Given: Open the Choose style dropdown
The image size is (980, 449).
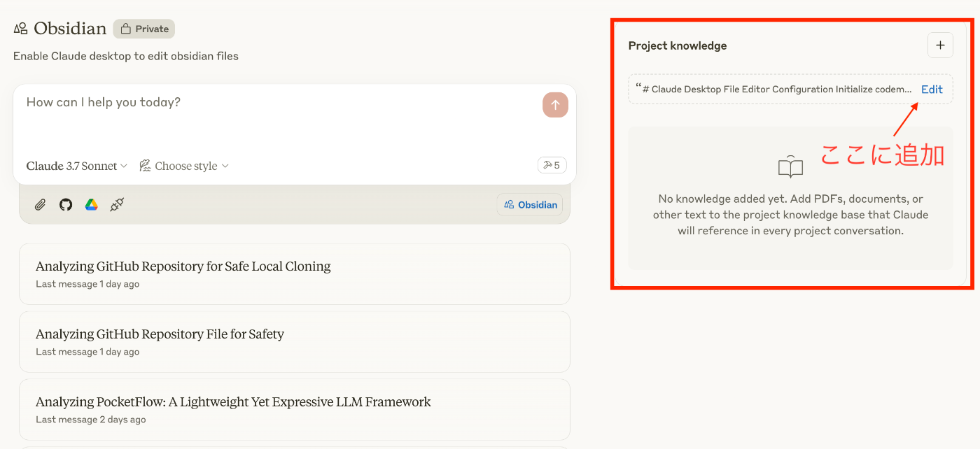Looking at the screenshot, I should (184, 166).
